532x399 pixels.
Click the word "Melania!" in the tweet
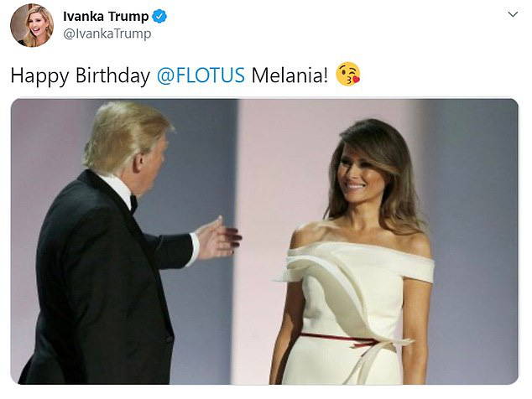point(290,75)
